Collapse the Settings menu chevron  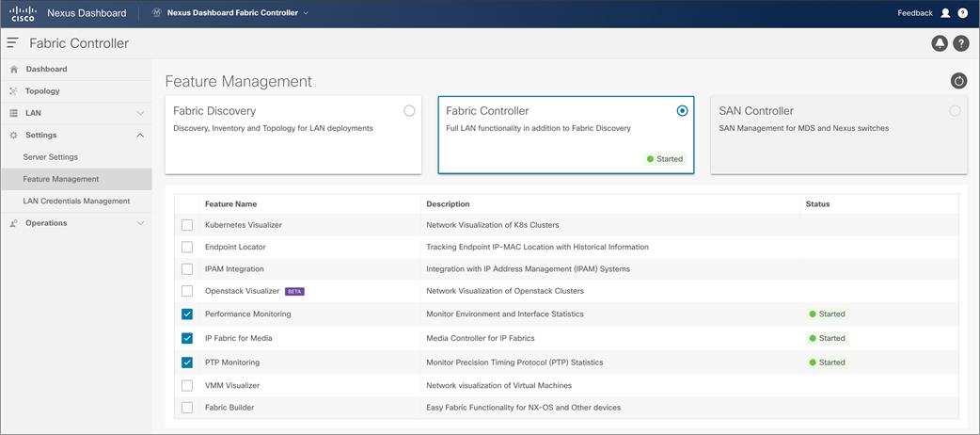[140, 136]
